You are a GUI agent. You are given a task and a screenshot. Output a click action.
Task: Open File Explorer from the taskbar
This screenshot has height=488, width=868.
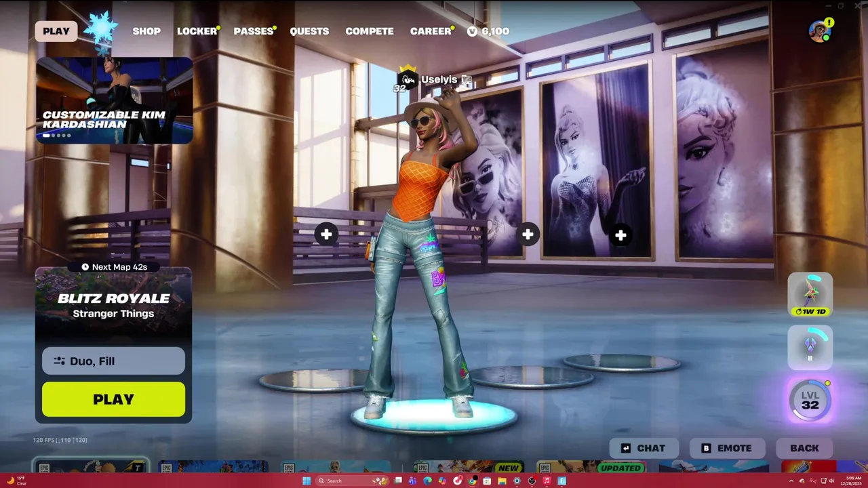(502, 481)
